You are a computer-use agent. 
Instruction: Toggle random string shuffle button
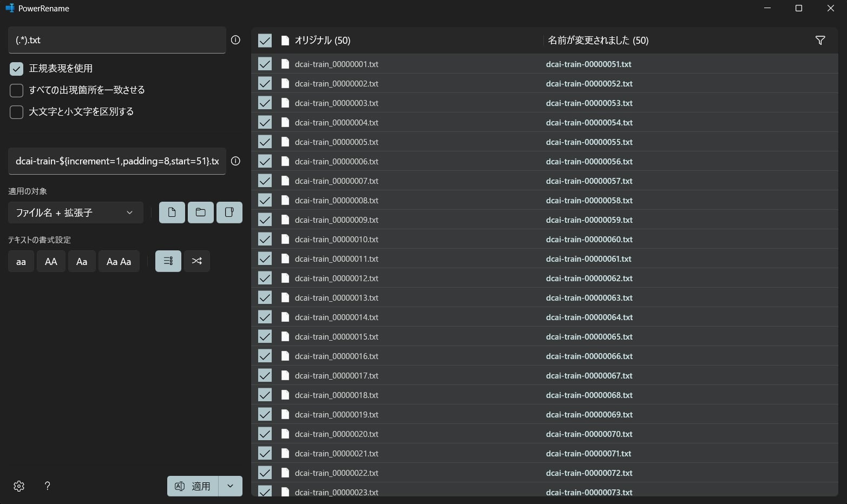click(197, 261)
